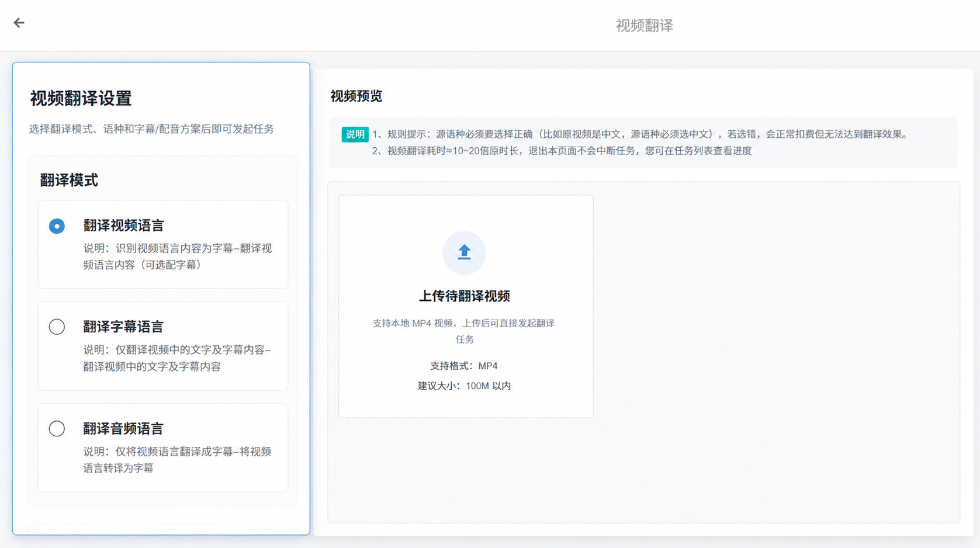Screen dimensions: 980x548
Task: Click the 视频翻译设置 heading
Action: pos(81,98)
